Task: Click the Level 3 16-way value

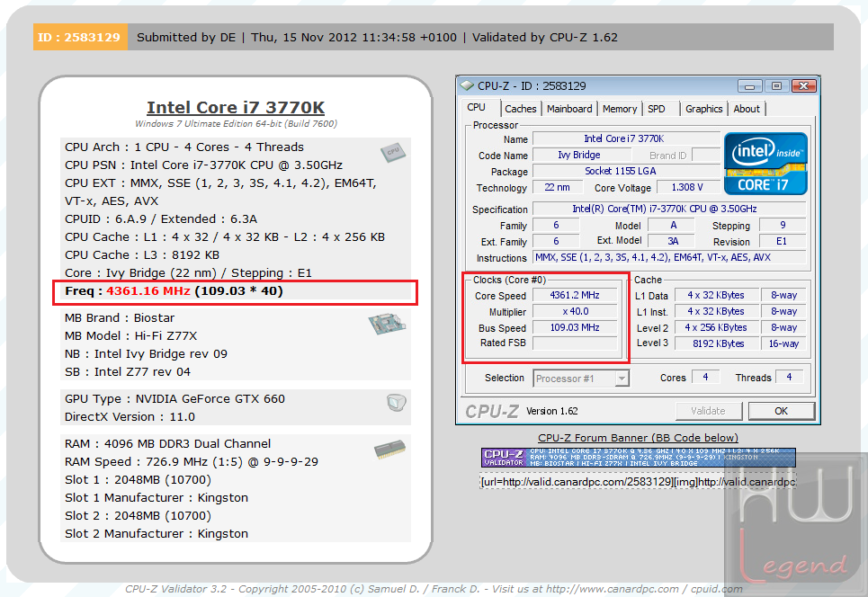Action: (783, 343)
